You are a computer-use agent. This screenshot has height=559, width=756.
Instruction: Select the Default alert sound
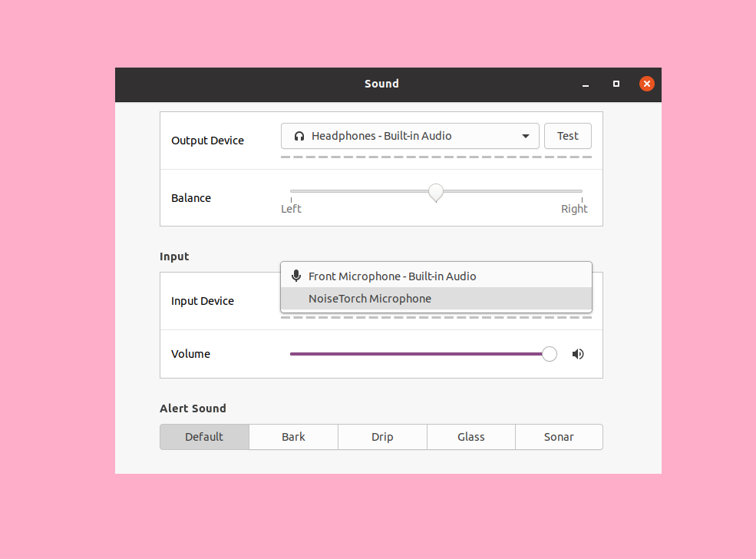[x=204, y=437]
